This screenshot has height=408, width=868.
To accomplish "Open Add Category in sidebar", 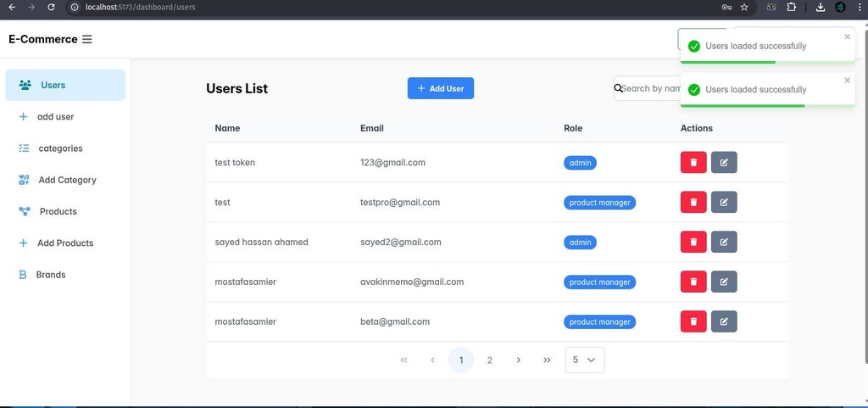I will [x=65, y=180].
